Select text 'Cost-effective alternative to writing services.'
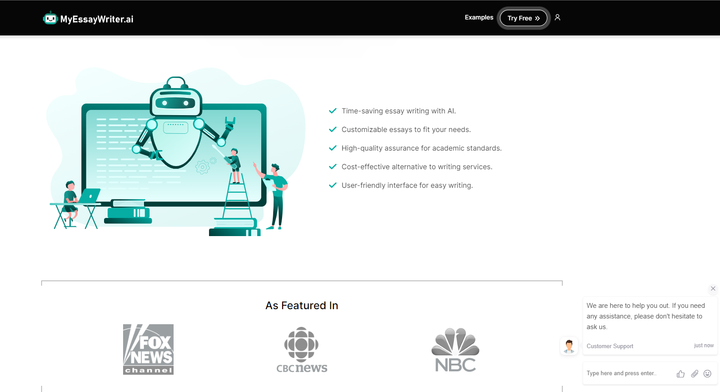 pos(416,167)
